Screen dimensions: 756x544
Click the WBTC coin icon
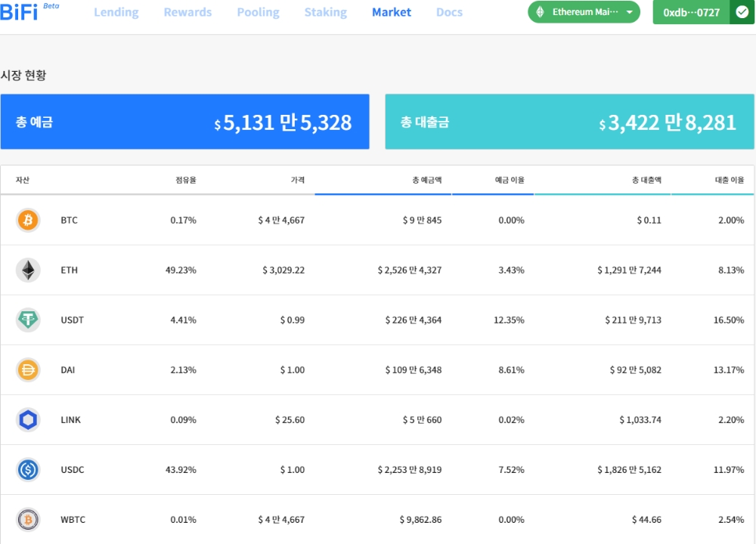tap(28, 520)
